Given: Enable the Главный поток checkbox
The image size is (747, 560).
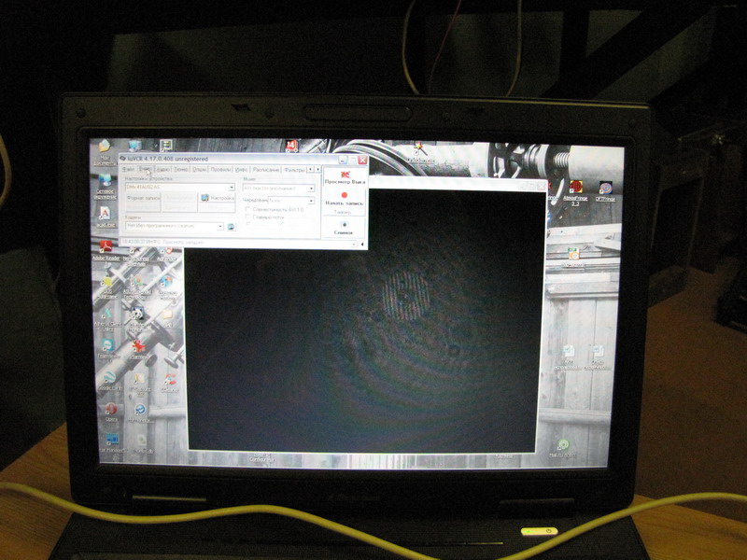Looking at the screenshot, I should (247, 217).
